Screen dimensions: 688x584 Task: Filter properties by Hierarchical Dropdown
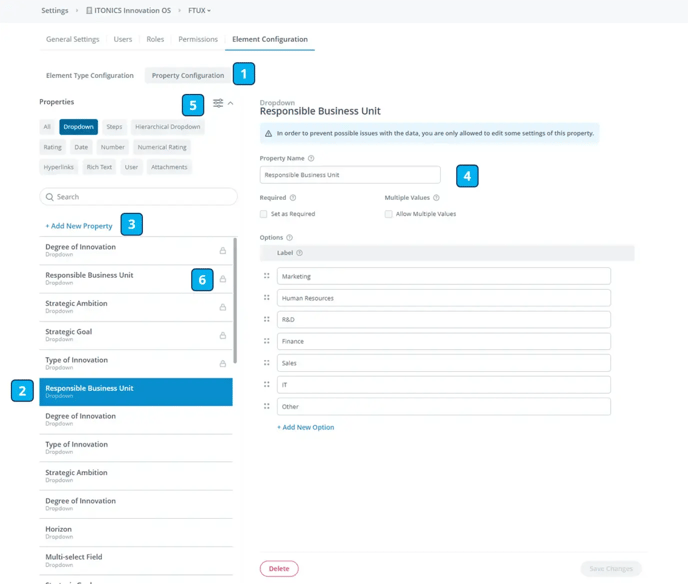pyautogui.click(x=168, y=127)
